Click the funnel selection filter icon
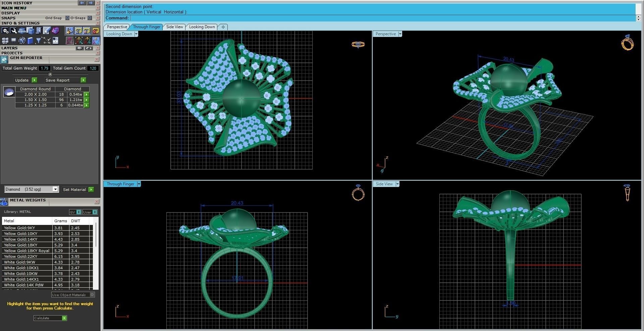 [x=38, y=41]
